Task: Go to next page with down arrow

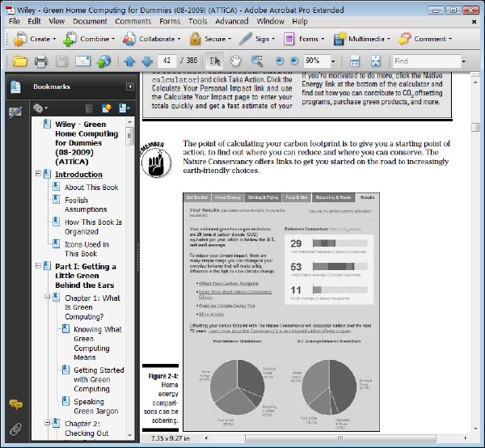Action: pyautogui.click(x=147, y=61)
